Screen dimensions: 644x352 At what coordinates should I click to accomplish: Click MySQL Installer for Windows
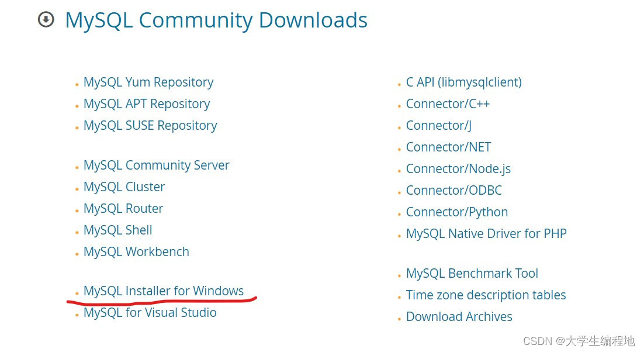click(x=164, y=291)
